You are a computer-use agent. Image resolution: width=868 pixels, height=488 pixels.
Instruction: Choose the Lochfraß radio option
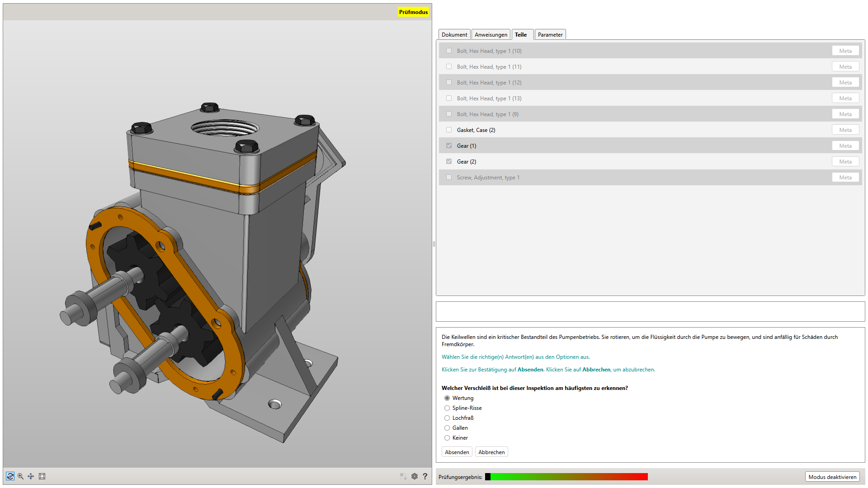tap(447, 418)
